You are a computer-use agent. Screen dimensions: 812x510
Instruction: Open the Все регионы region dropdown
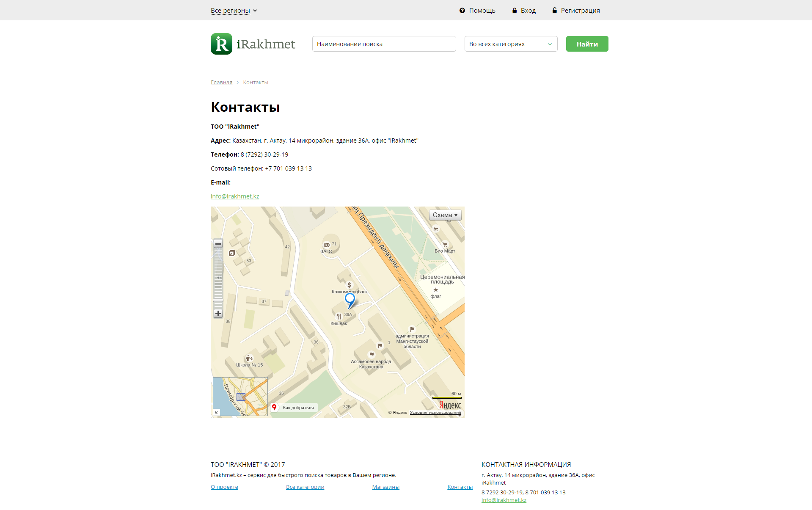[234, 11]
